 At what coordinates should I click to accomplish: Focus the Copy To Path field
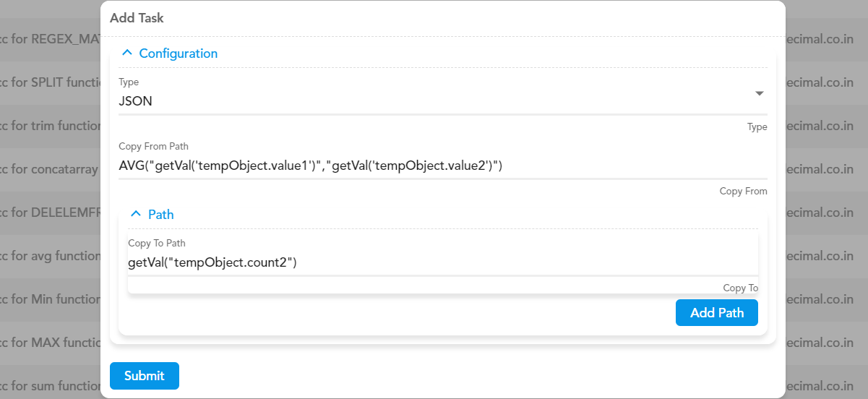pyautogui.click(x=442, y=263)
